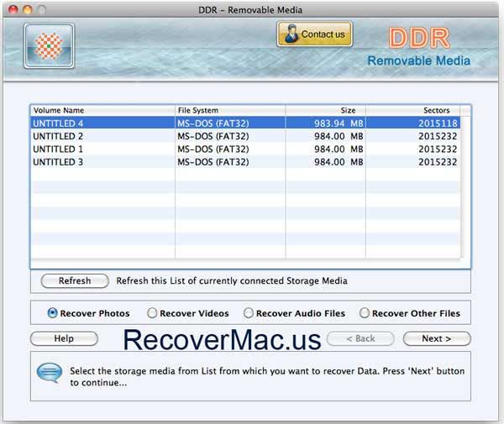Sort by Volume Name column header

(102, 111)
